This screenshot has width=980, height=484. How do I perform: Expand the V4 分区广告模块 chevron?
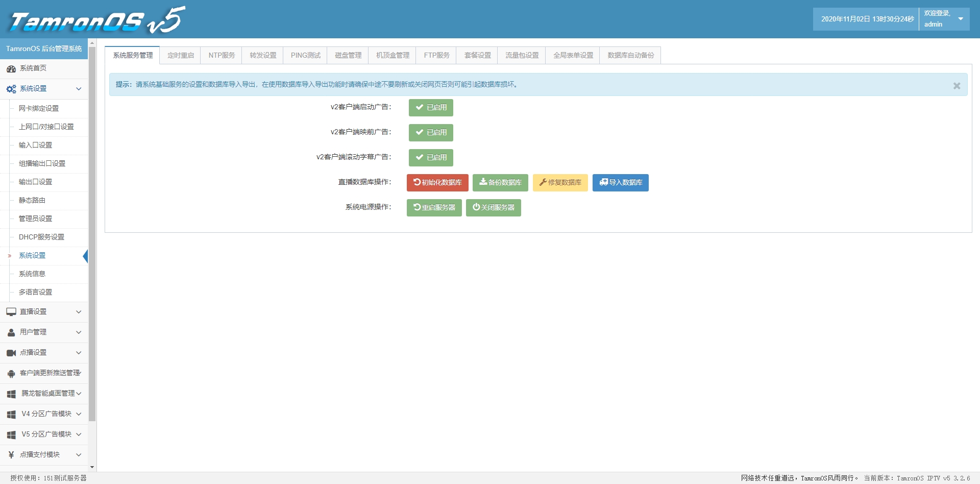[x=79, y=414]
